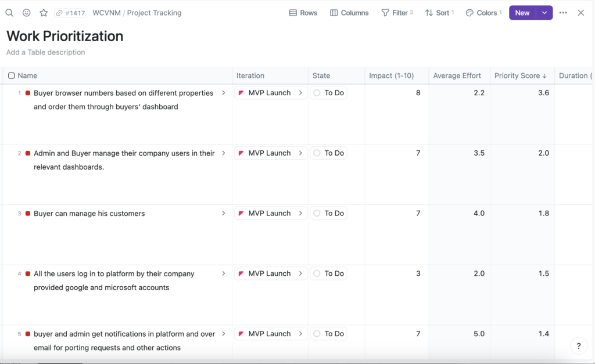Toggle To Do state circle for 'Buyer browser numbers'
595x364 pixels.
tap(317, 93)
